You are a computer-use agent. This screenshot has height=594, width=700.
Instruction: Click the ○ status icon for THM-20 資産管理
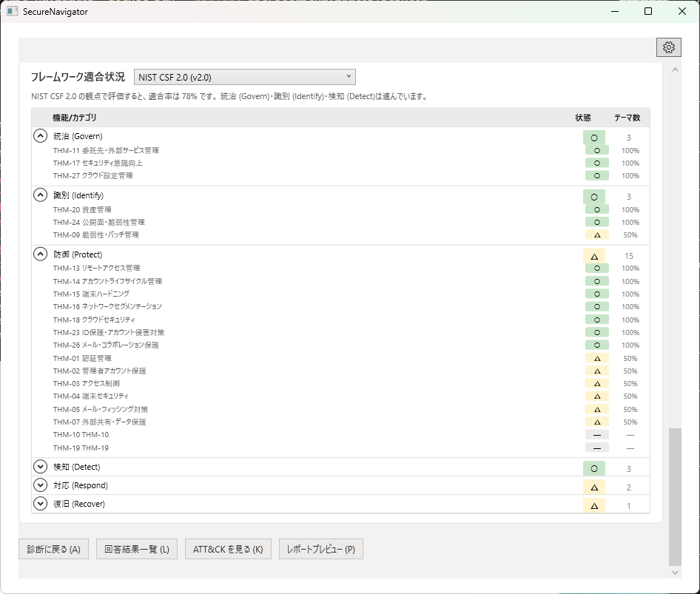tap(596, 209)
